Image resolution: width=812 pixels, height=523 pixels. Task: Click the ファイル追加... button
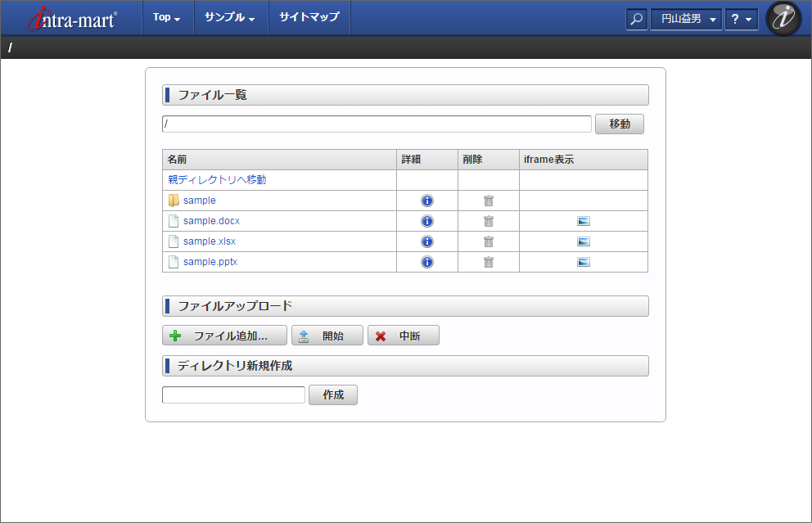point(225,336)
